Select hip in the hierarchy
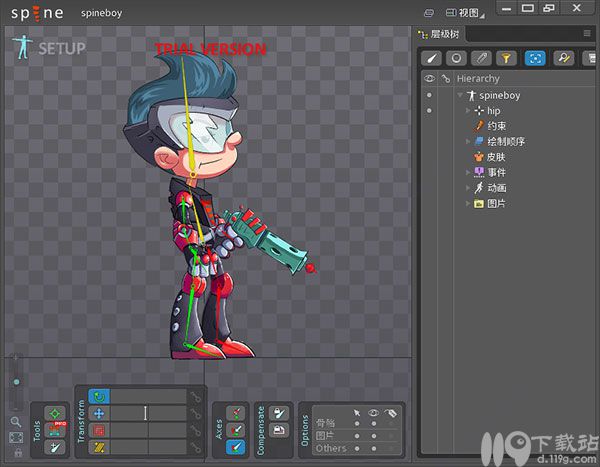The image size is (600, 467). coord(487,111)
